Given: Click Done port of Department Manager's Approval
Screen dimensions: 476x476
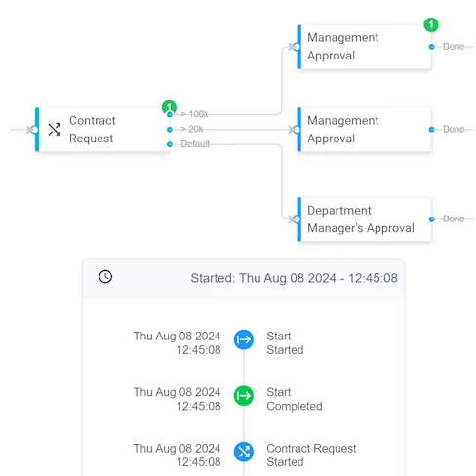Looking at the screenshot, I should coord(431,219).
